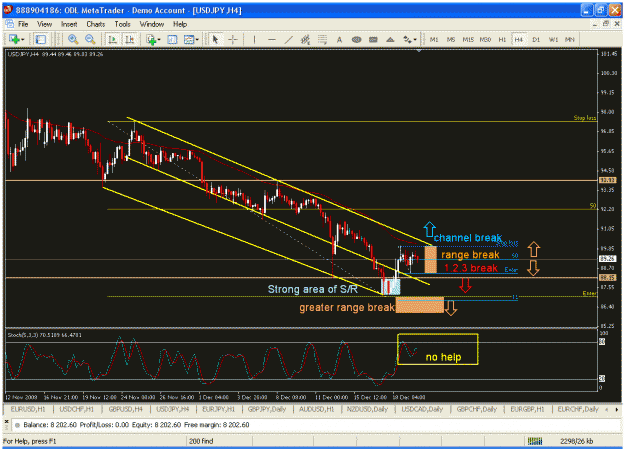The width and height of the screenshot is (625, 449).
Task: Open the New Chart dropdown arrow
Action: coord(23,39)
